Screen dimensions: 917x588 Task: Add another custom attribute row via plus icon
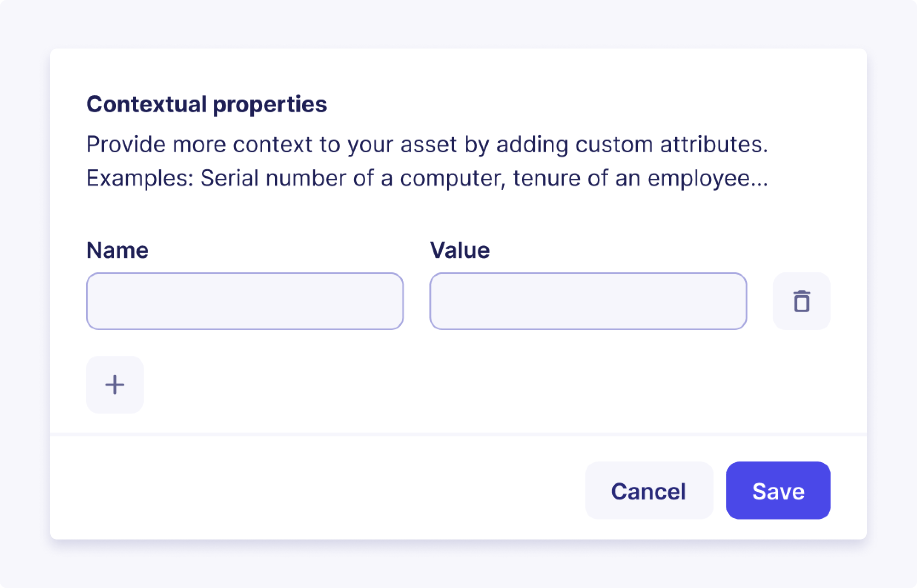click(115, 384)
